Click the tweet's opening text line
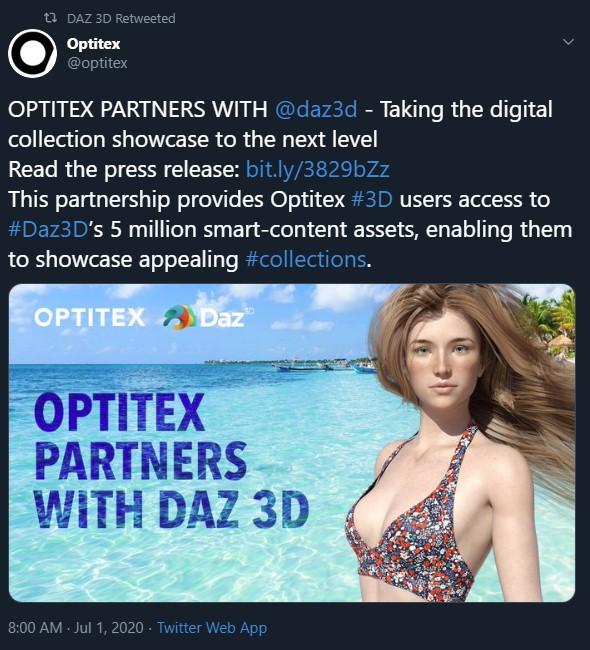 [280, 109]
